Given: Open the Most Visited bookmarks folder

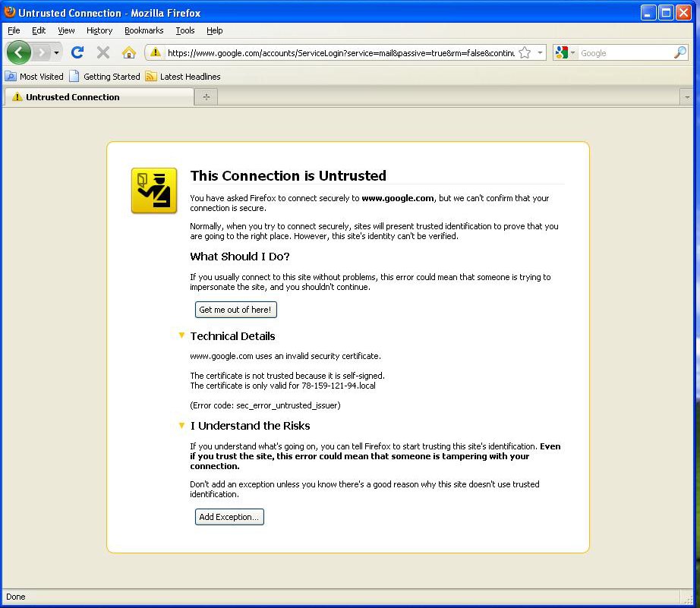Looking at the screenshot, I should (x=34, y=77).
